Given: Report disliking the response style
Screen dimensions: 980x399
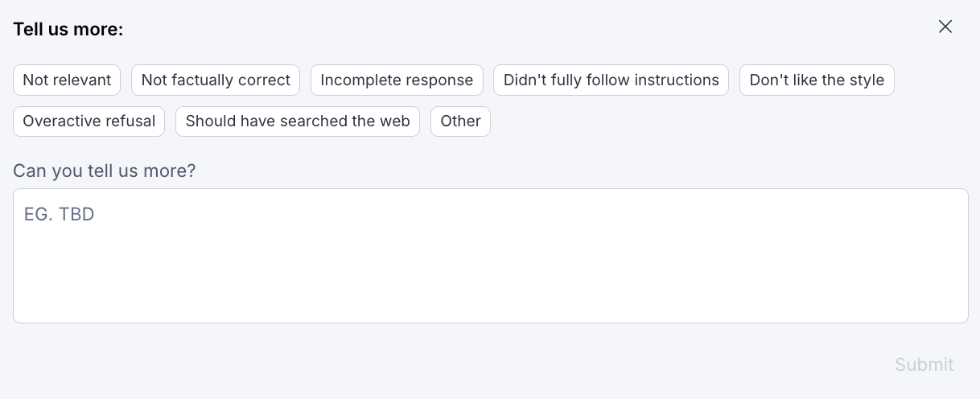Looking at the screenshot, I should [817, 80].
